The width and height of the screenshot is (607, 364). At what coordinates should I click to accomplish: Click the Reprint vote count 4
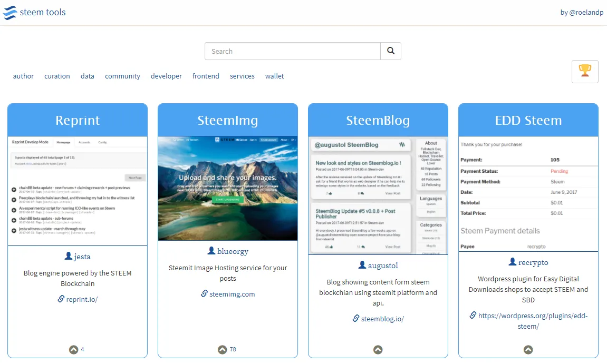pos(82,349)
